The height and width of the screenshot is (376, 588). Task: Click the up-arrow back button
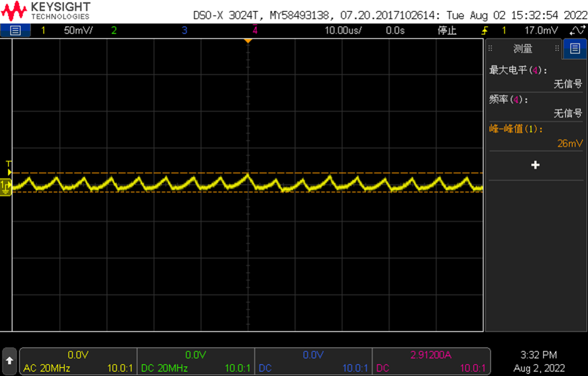10,361
